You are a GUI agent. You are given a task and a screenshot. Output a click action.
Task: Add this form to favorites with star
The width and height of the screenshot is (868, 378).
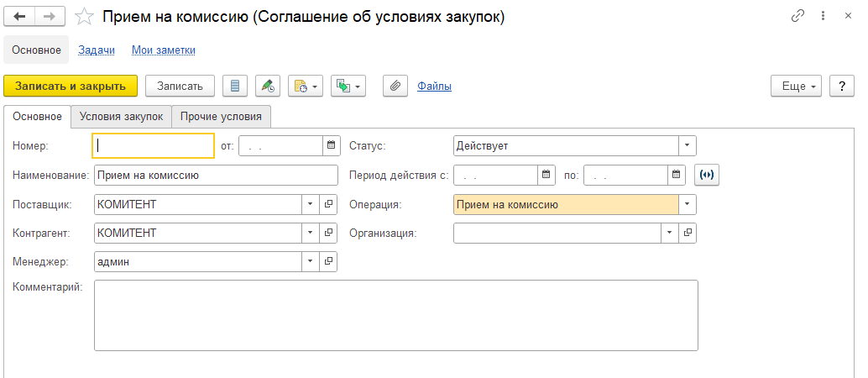pyautogui.click(x=84, y=17)
